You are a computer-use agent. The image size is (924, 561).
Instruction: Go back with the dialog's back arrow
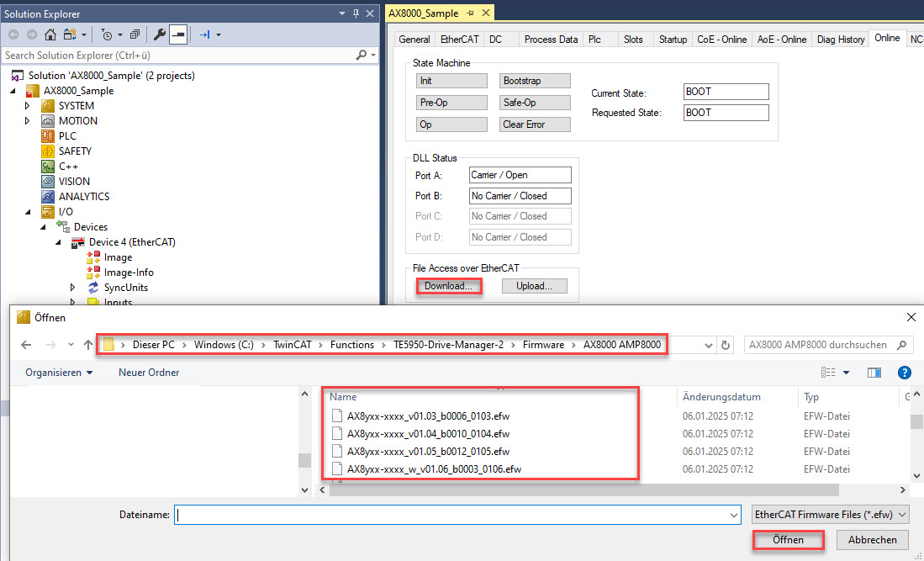[x=27, y=345]
